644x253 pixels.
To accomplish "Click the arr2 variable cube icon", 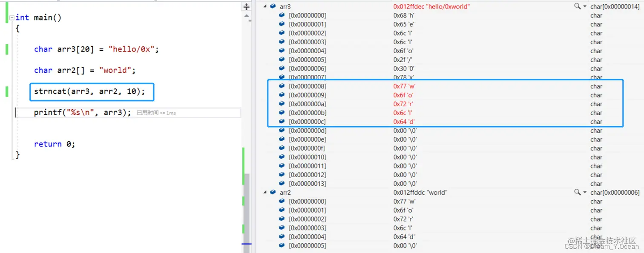I will 273,192.
